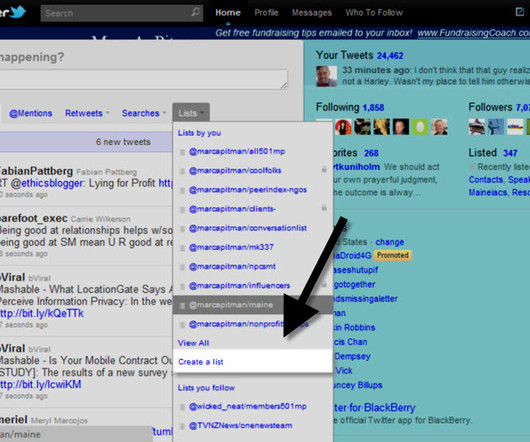Open the bit.ly/lcwiKM link
530x442 pixels.
coord(41,385)
